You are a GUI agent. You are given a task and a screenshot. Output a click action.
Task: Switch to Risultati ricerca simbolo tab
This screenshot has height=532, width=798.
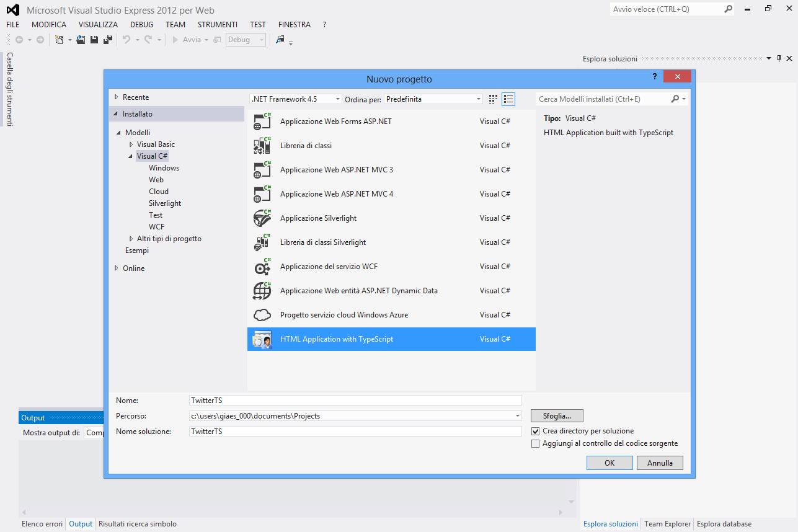click(x=138, y=524)
